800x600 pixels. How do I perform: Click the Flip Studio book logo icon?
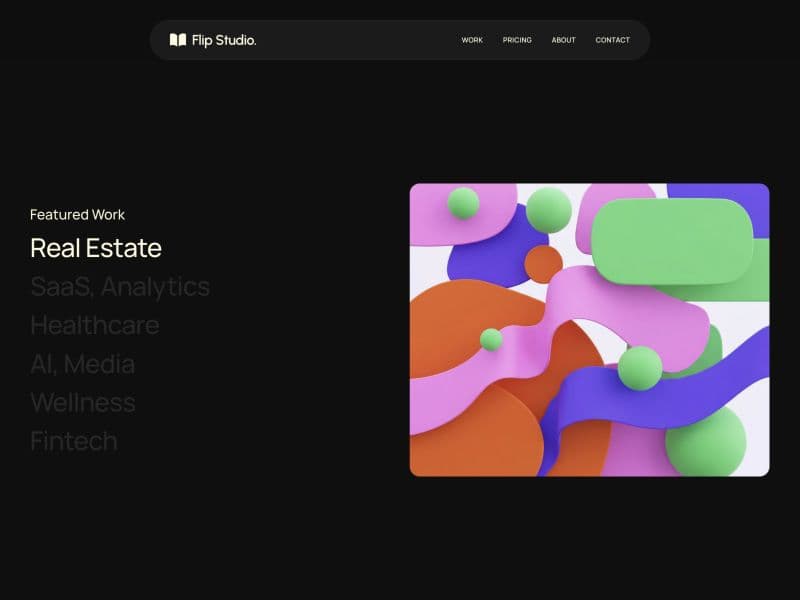[178, 40]
